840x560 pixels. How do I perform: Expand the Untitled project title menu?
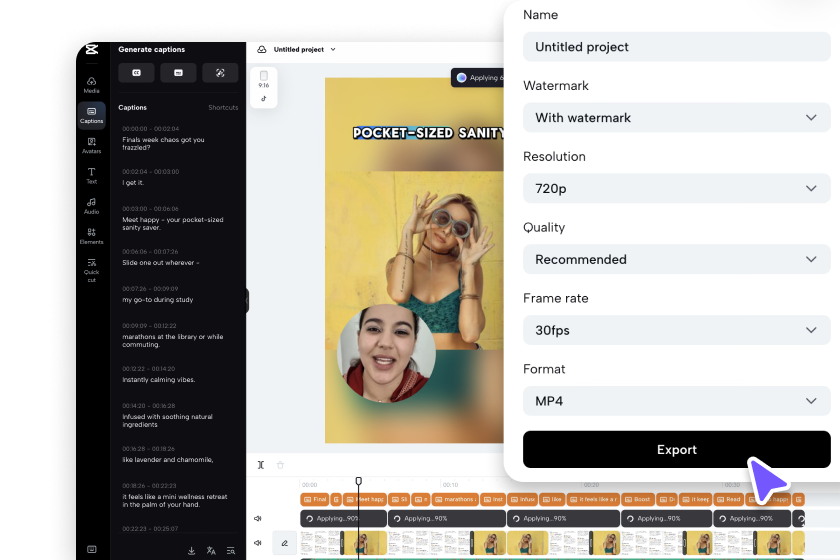pos(333,49)
